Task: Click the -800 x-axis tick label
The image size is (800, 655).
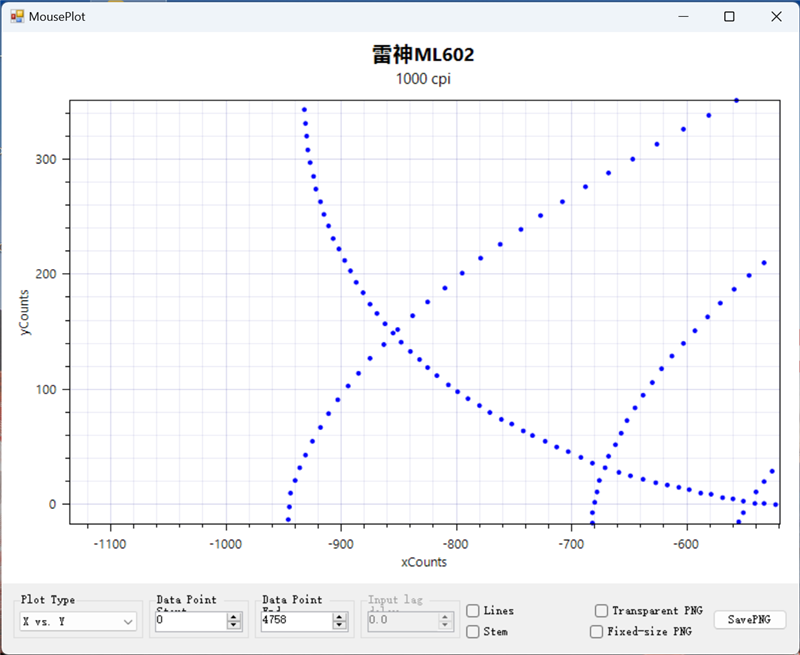Action: (x=455, y=544)
